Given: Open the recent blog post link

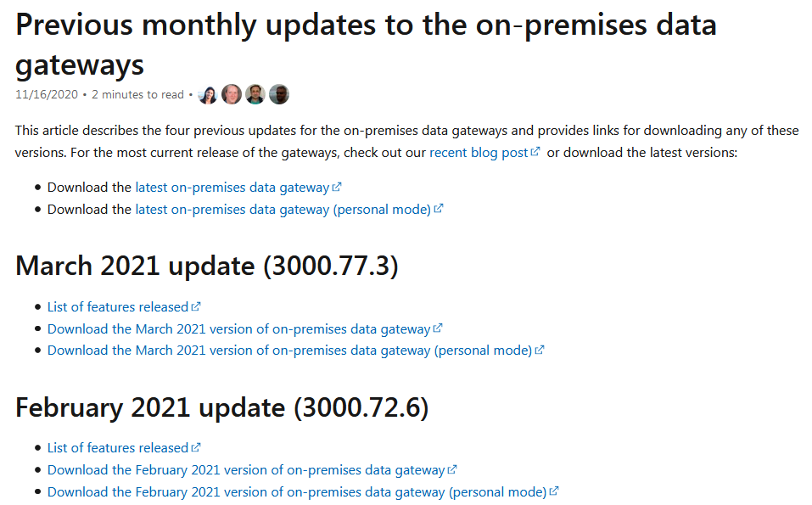Looking at the screenshot, I should coord(479,153).
